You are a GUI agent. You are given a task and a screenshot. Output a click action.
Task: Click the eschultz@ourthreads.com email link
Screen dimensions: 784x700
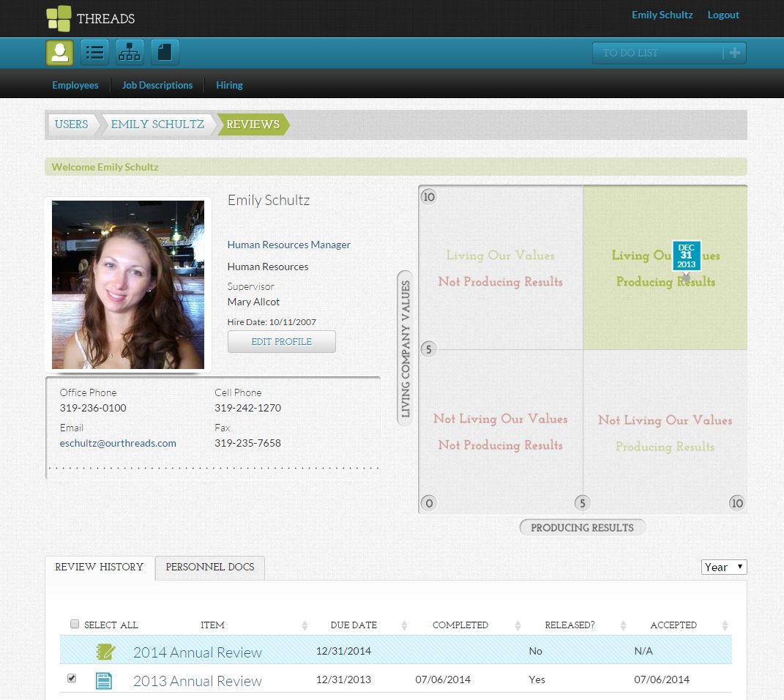click(118, 443)
